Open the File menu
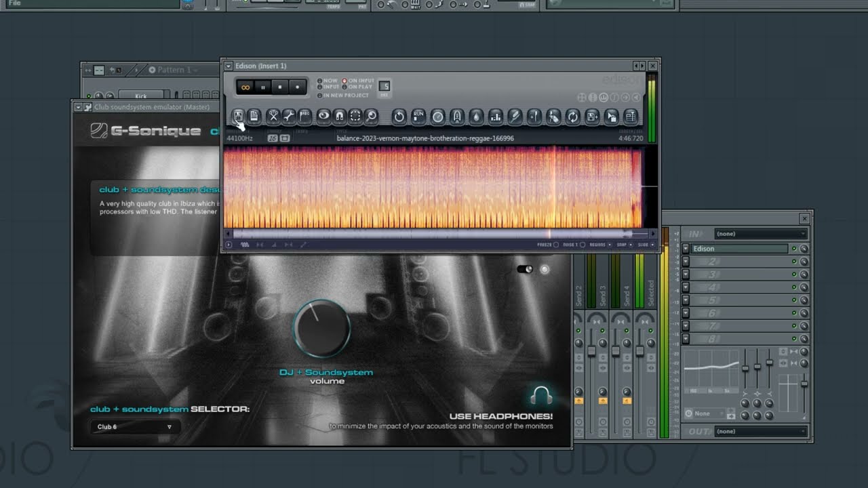The width and height of the screenshot is (868, 488). click(x=14, y=3)
